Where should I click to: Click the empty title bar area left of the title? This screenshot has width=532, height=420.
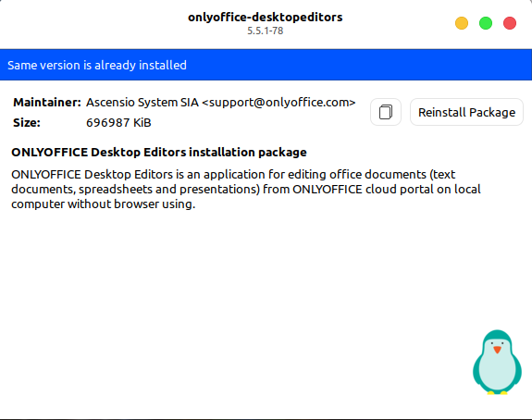[x=92, y=24]
